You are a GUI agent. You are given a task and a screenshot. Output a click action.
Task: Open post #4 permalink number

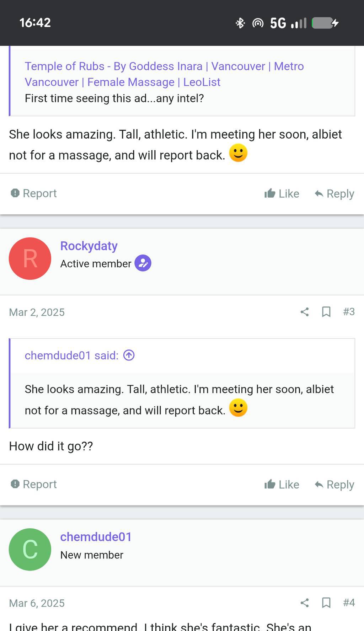(349, 603)
